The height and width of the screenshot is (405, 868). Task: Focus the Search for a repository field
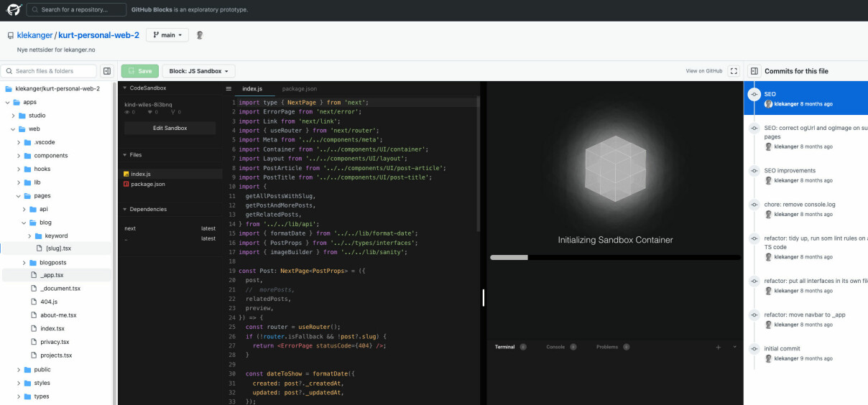pos(76,10)
